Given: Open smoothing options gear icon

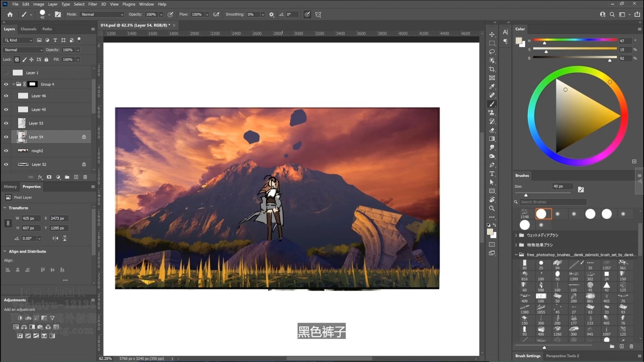Looking at the screenshot, I should point(271,14).
